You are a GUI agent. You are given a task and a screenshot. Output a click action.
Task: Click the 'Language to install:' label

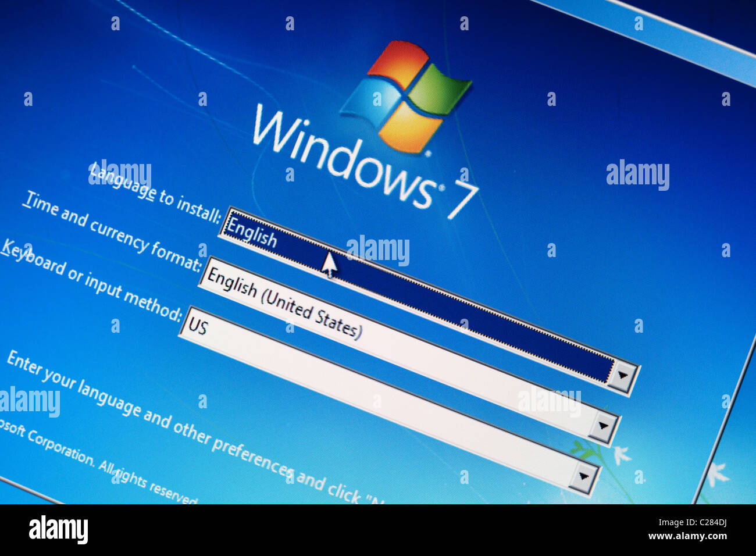[154, 193]
